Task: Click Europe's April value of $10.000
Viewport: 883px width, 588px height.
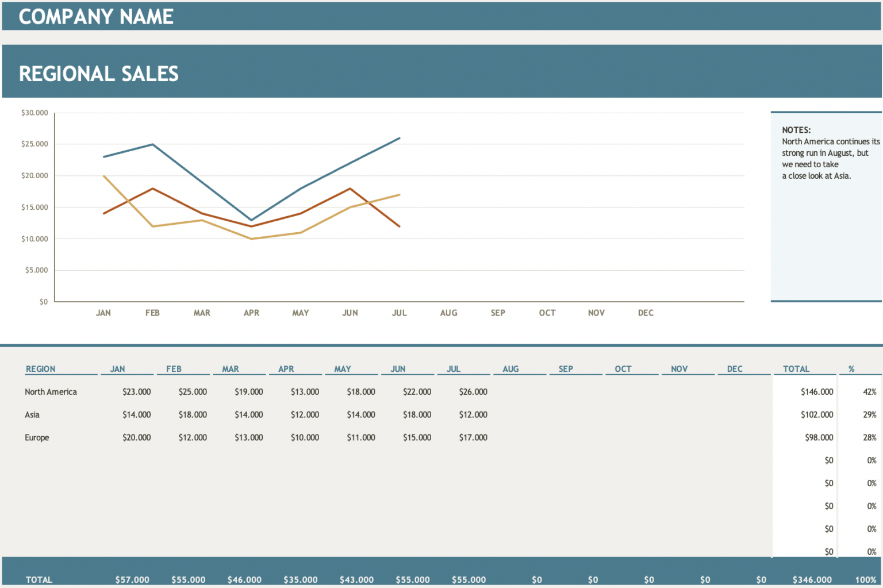Action: (304, 437)
